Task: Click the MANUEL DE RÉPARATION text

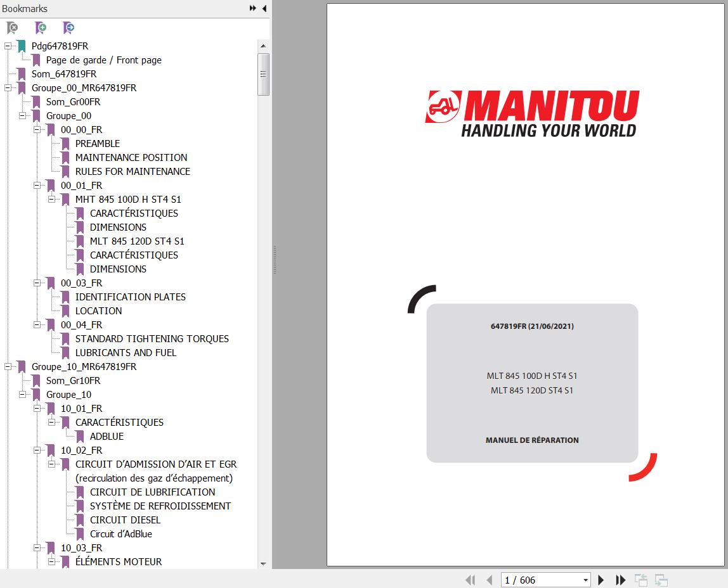Action: click(x=532, y=440)
